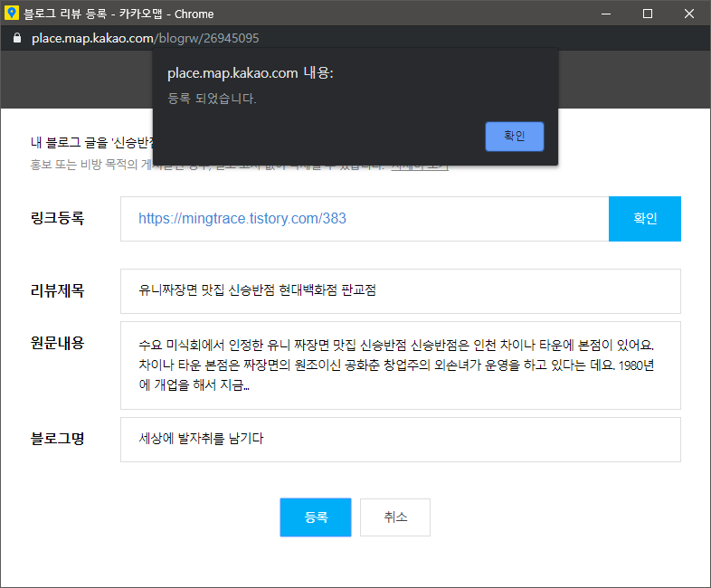Screen dimensions: 711x588
Task: Close the Chrome popup window
Action: (x=689, y=14)
